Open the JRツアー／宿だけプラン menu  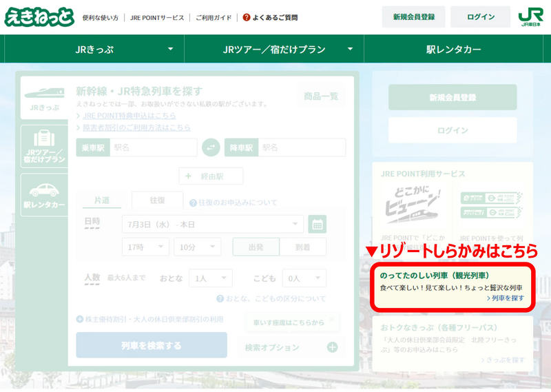click(x=273, y=50)
